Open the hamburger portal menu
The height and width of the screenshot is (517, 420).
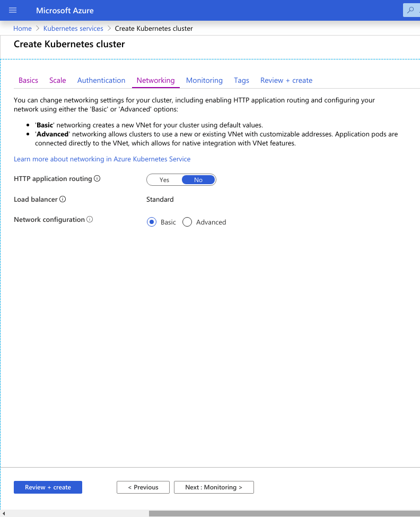(x=13, y=10)
